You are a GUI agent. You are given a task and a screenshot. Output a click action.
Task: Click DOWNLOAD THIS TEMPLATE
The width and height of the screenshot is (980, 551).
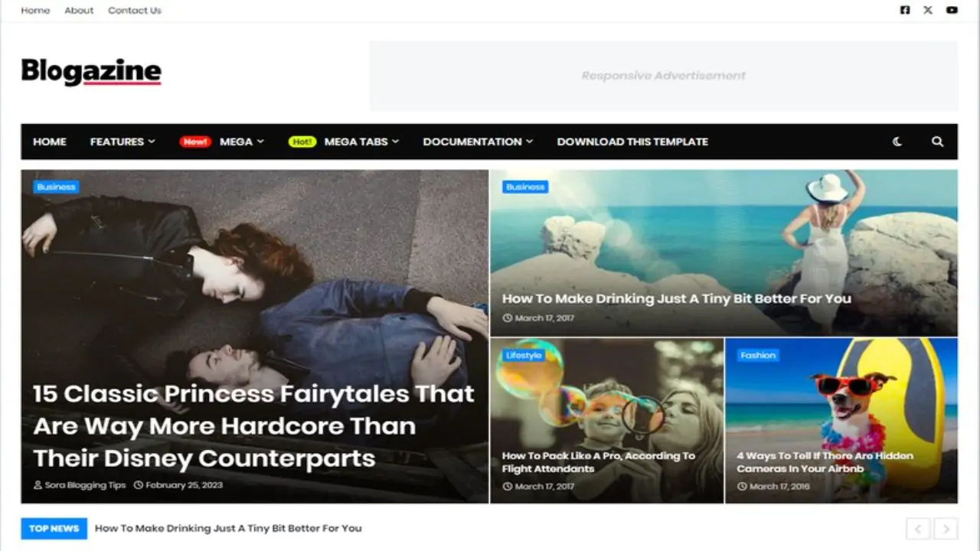point(632,142)
